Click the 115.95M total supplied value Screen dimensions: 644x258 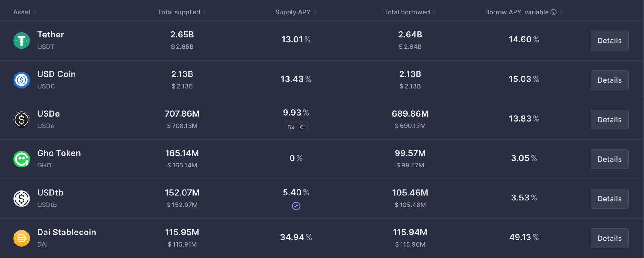[x=182, y=233]
